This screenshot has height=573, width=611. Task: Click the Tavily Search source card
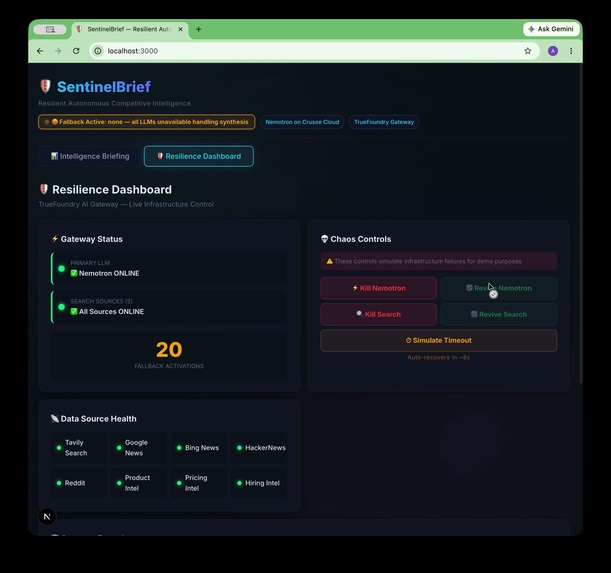click(x=78, y=447)
